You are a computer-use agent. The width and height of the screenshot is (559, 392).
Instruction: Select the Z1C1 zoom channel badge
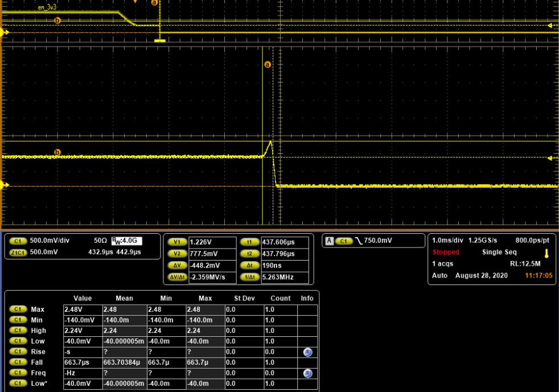tap(18, 252)
